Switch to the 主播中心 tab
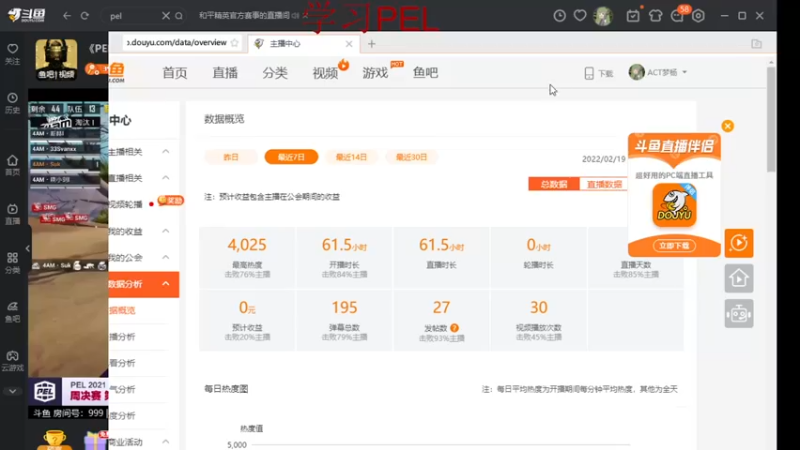This screenshot has width=800, height=450. (304, 44)
